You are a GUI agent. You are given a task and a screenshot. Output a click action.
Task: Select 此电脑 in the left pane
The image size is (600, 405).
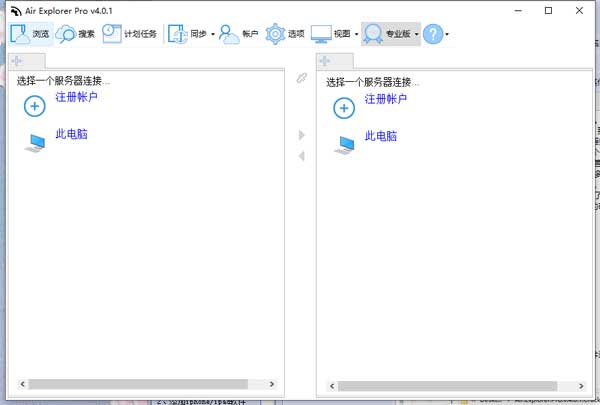pyautogui.click(x=71, y=134)
